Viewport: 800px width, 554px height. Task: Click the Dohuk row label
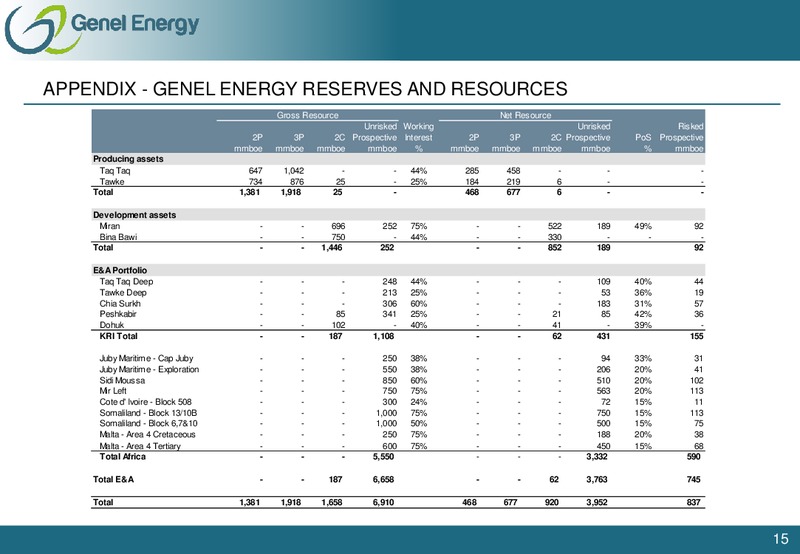(112, 325)
